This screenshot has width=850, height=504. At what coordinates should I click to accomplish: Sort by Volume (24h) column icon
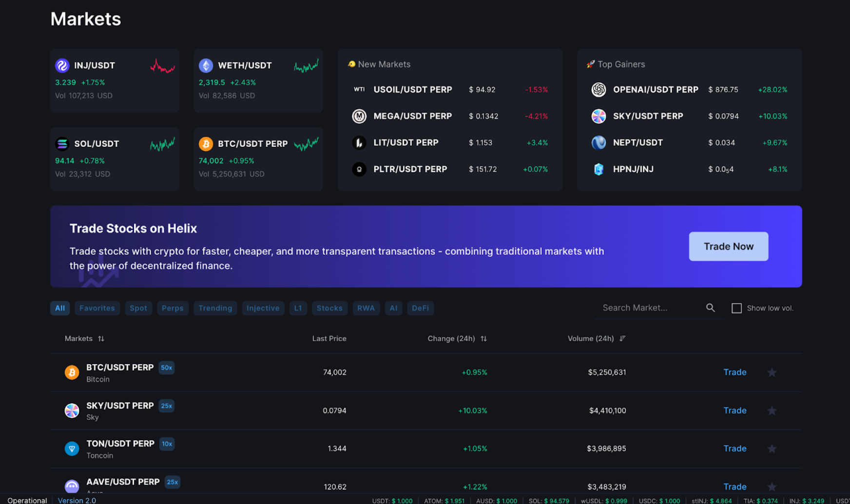[622, 339]
